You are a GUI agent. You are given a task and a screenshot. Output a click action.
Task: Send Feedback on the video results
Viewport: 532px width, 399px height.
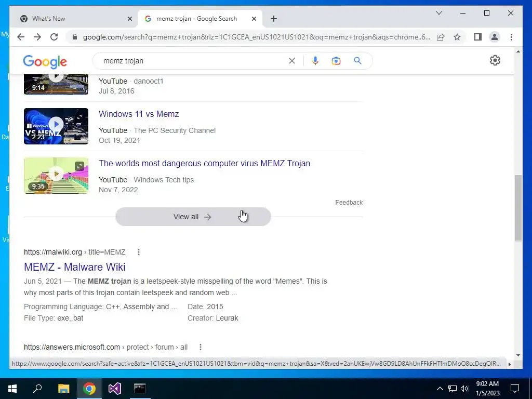click(349, 203)
